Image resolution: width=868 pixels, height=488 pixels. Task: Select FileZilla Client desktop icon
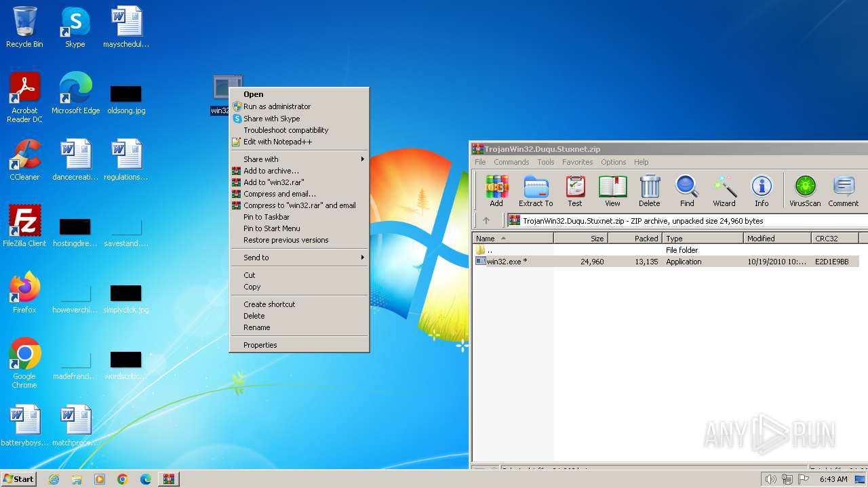[24, 226]
